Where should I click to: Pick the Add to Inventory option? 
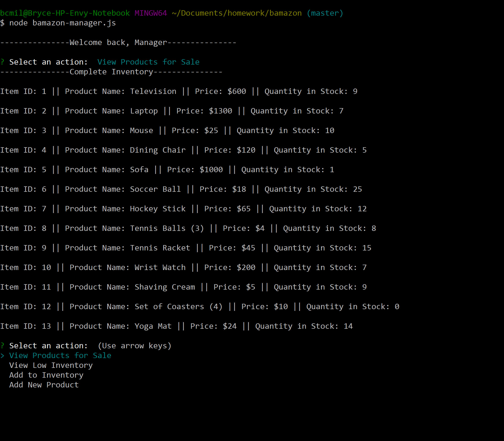pyautogui.click(x=46, y=375)
